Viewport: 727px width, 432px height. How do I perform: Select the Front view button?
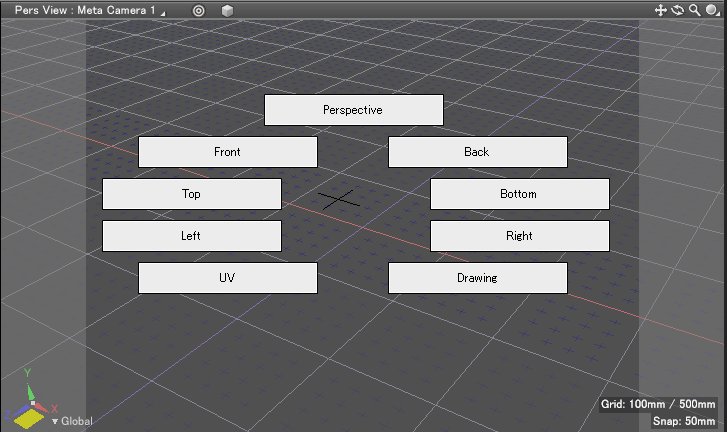(228, 152)
